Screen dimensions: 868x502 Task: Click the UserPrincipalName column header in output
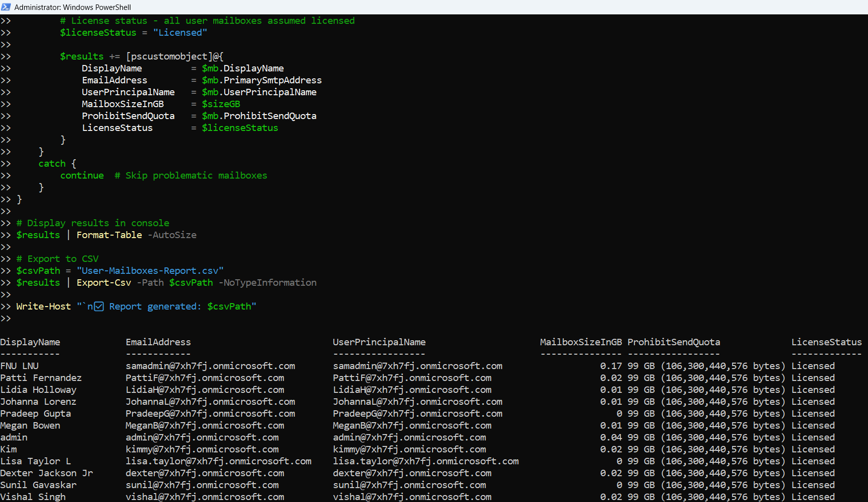tap(379, 342)
